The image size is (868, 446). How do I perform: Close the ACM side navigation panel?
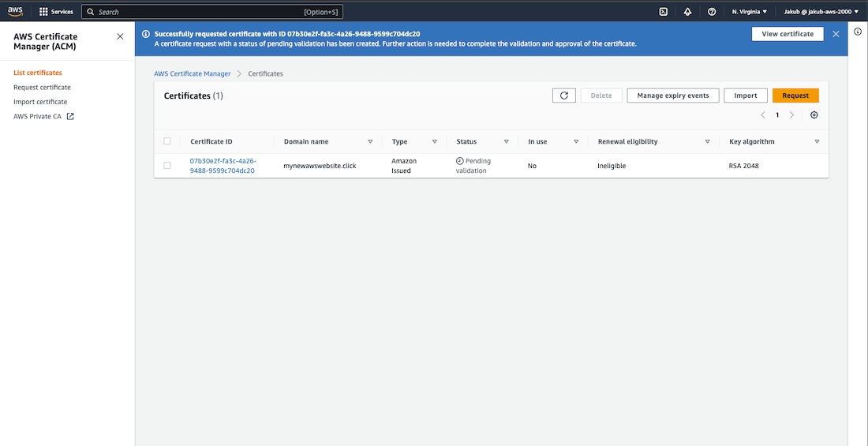click(x=120, y=36)
